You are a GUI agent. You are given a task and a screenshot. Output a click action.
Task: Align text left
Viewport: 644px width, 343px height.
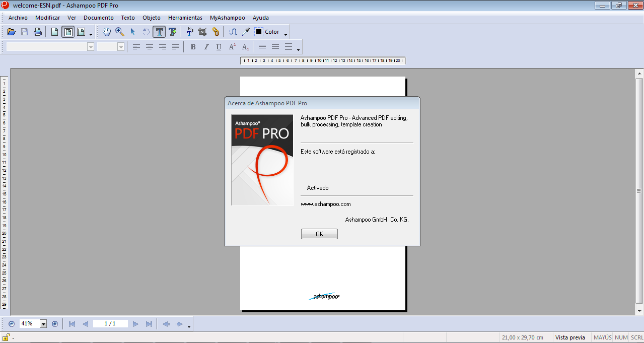click(x=136, y=47)
